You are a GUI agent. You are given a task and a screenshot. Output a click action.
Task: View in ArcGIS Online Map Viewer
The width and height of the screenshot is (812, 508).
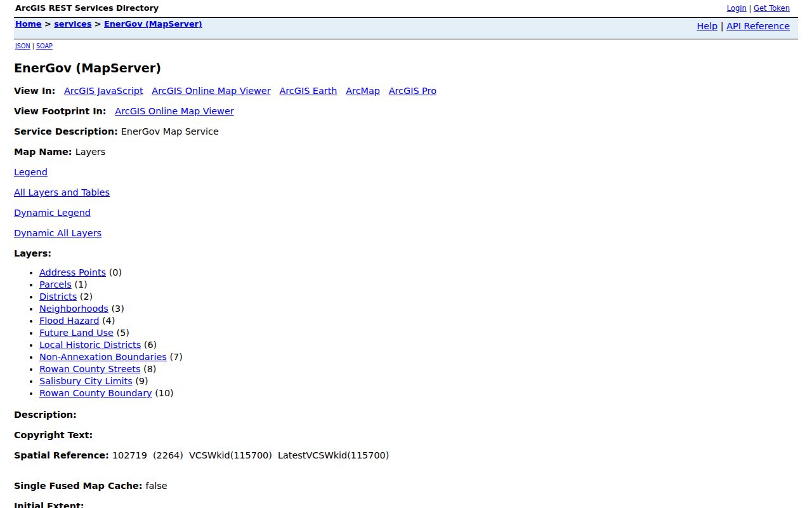pyautogui.click(x=211, y=91)
